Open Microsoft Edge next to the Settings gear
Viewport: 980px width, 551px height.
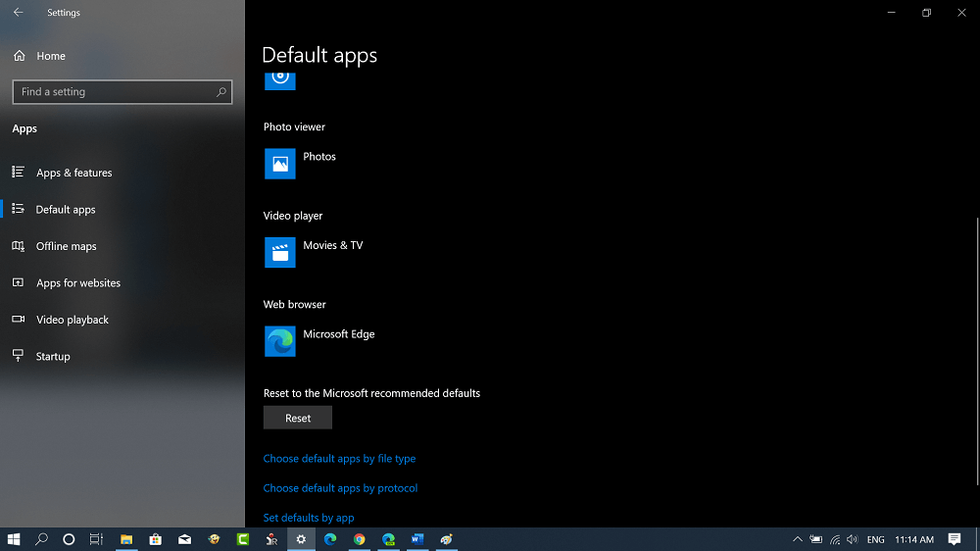click(x=330, y=539)
